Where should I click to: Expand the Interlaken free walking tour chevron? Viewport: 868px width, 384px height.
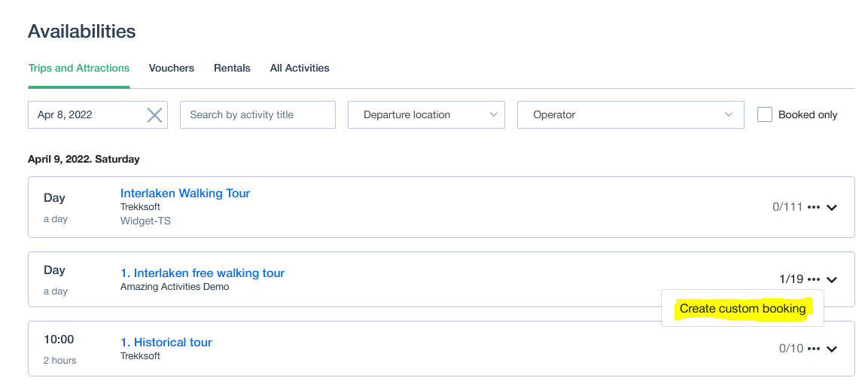[x=831, y=279]
